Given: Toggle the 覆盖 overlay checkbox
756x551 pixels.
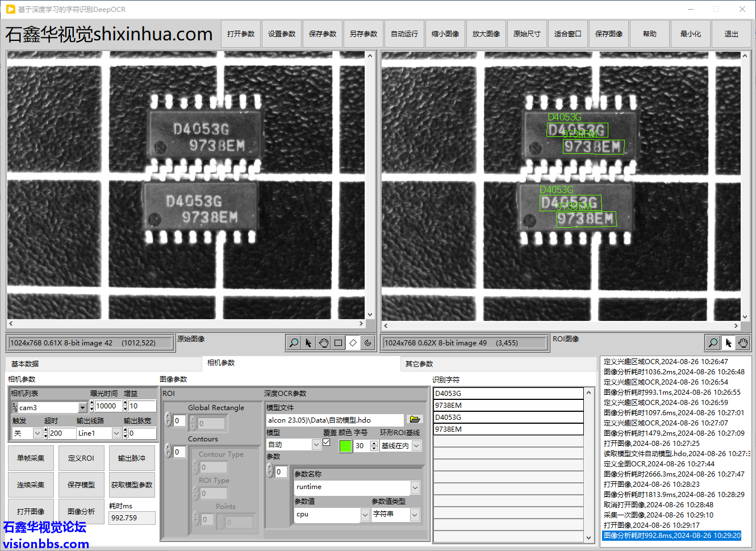Looking at the screenshot, I should click(x=327, y=443).
